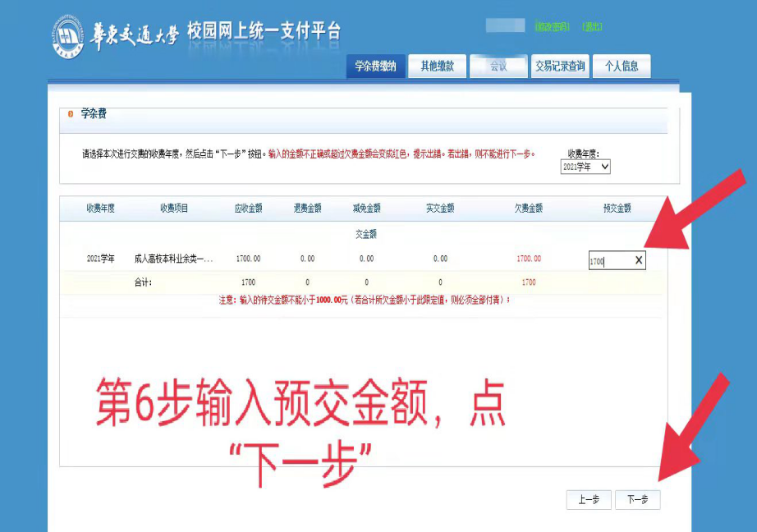Go to the 个人信息 tab
Screen dimensions: 757x532
622,66
